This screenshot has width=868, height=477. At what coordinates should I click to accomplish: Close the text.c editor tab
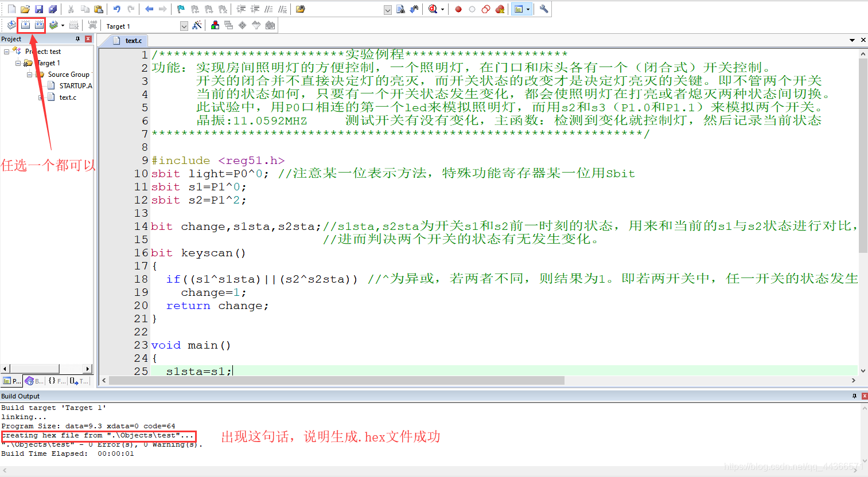[x=863, y=40]
